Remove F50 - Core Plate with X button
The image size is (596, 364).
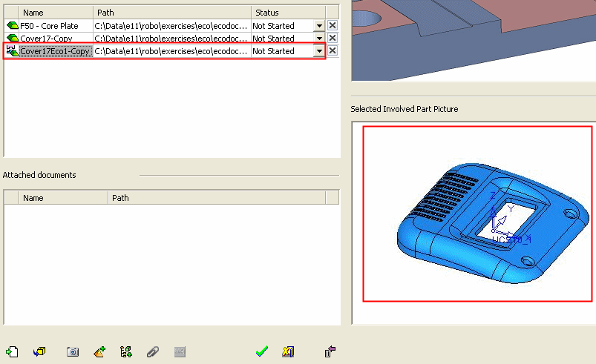pos(333,26)
